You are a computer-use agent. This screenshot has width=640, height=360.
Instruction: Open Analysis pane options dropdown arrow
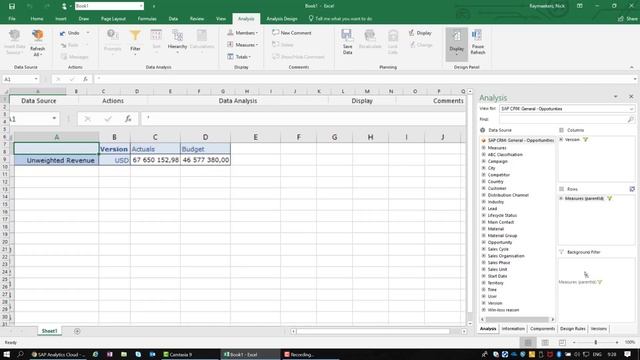pyautogui.click(x=616, y=97)
